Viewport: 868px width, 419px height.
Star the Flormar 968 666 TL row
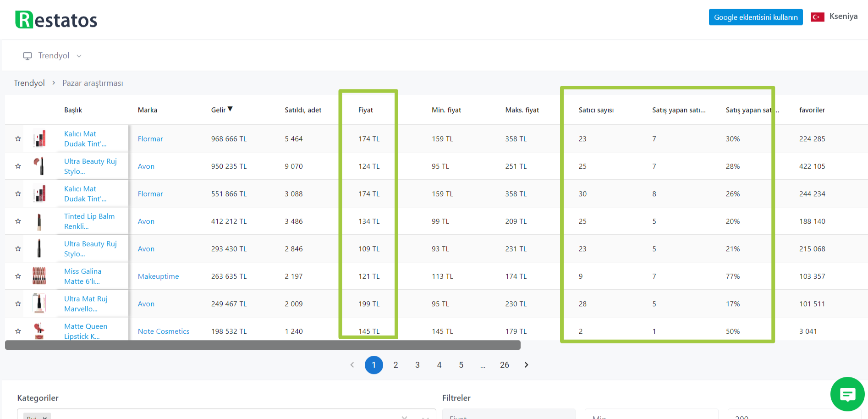(18, 138)
